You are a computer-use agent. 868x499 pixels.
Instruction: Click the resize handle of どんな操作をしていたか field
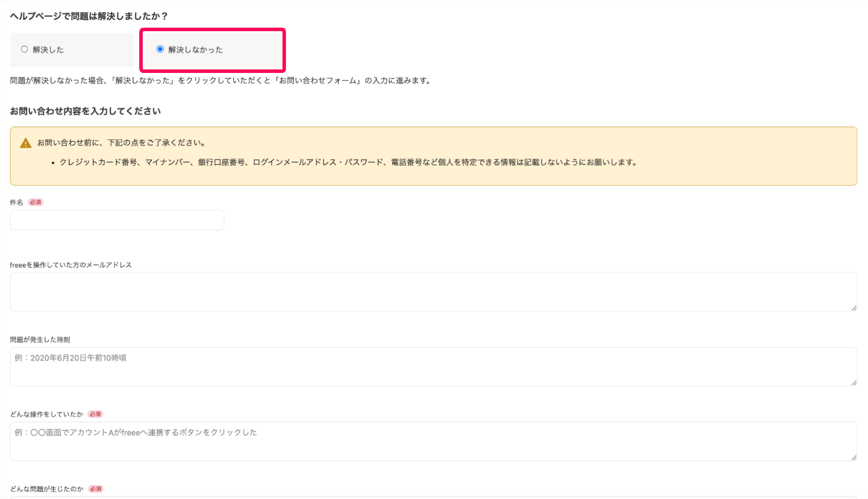tap(854, 458)
